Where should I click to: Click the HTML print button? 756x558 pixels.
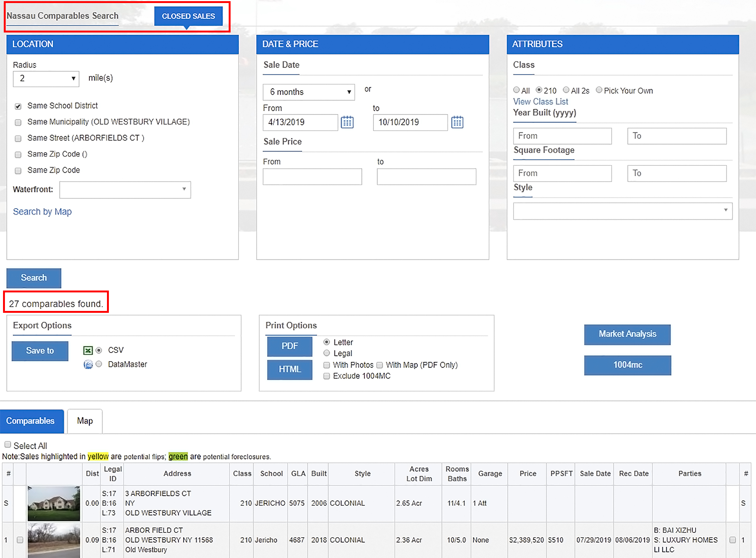tap(290, 369)
